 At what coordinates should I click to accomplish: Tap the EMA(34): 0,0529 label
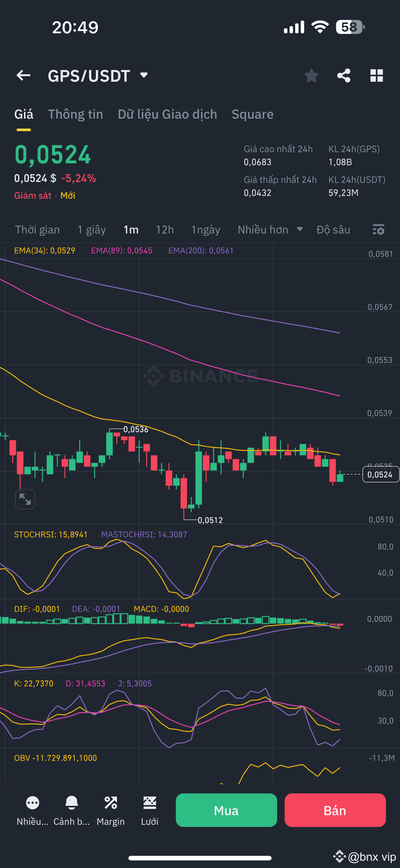tap(44, 250)
